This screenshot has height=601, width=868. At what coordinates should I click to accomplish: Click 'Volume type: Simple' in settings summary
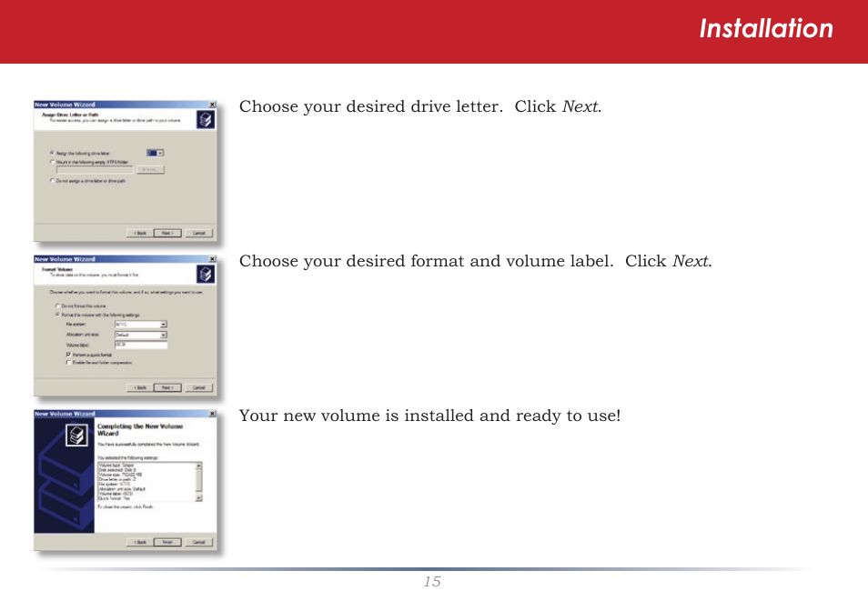[116, 466]
